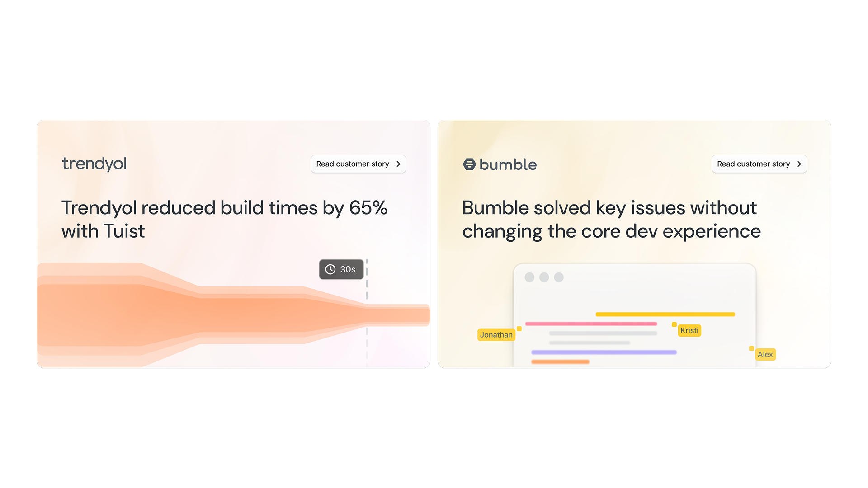Toggle Alex's cursor label

pyautogui.click(x=765, y=354)
